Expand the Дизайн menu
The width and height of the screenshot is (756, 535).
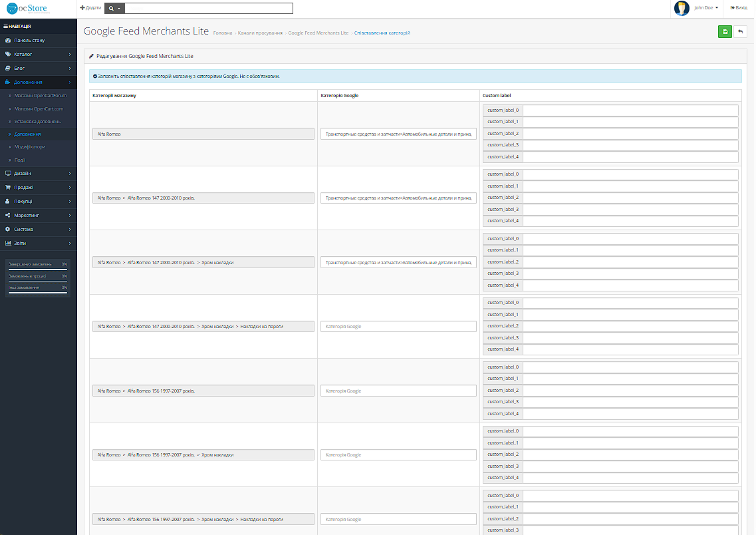pyautogui.click(x=39, y=174)
